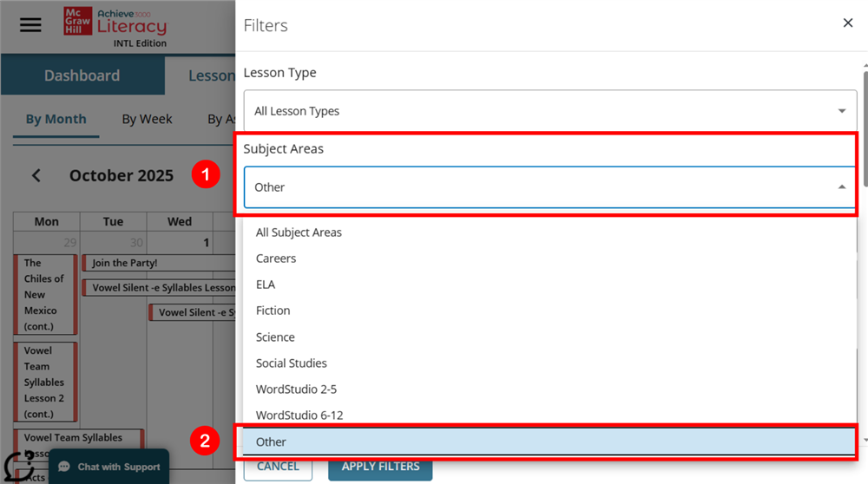The width and height of the screenshot is (868, 484).
Task: Select the highlighted Other option
Action: 271,441
